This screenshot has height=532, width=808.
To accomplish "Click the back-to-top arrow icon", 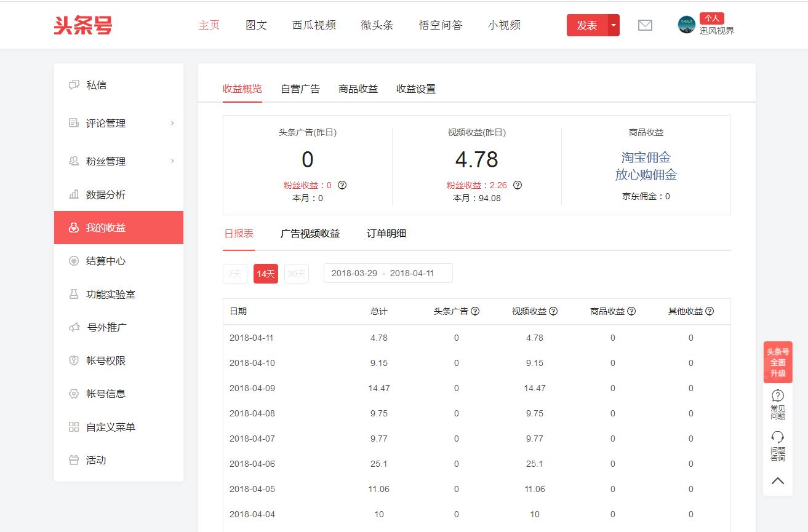I will pyautogui.click(x=778, y=481).
